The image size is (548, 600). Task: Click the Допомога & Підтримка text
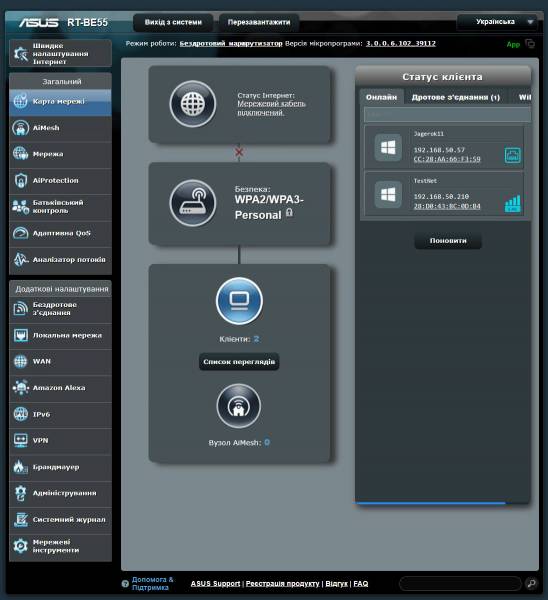[x=152, y=584]
